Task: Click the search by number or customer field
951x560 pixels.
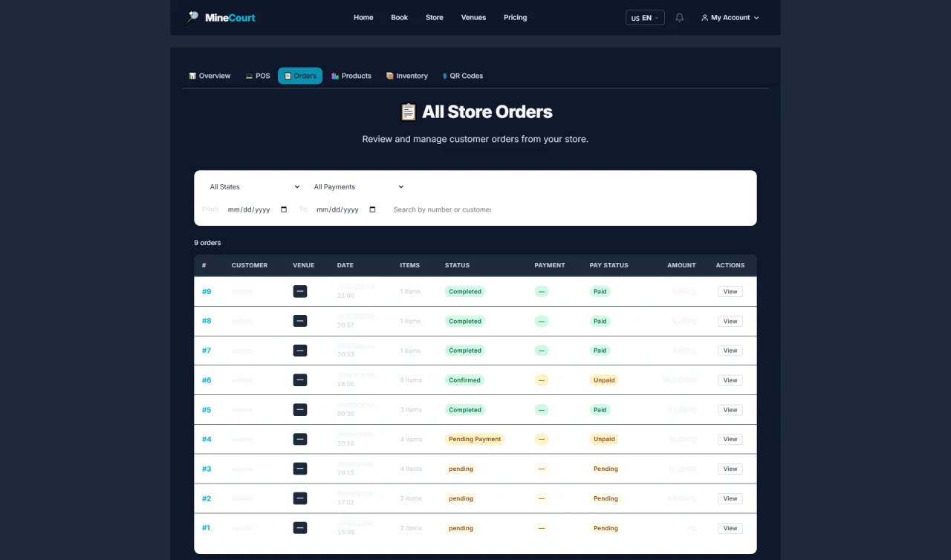Action: pyautogui.click(x=441, y=209)
